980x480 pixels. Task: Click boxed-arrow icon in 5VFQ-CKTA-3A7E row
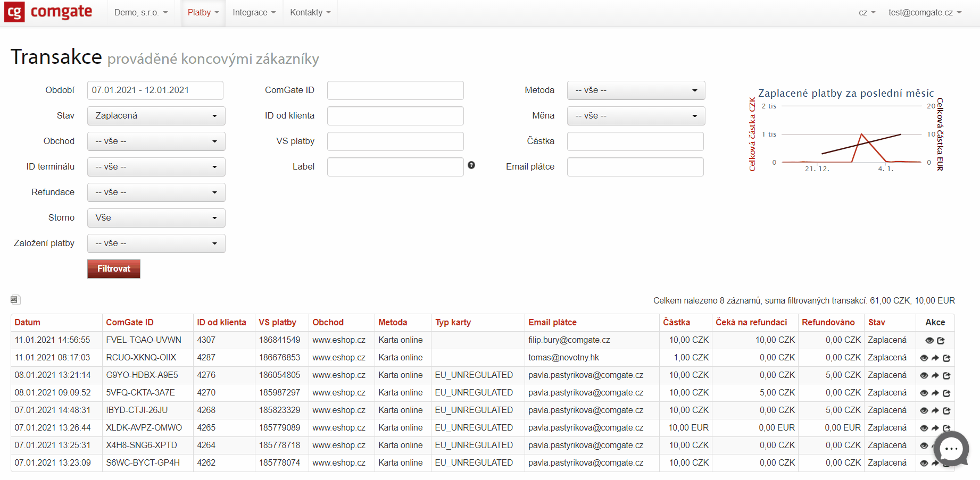pyautogui.click(x=946, y=393)
